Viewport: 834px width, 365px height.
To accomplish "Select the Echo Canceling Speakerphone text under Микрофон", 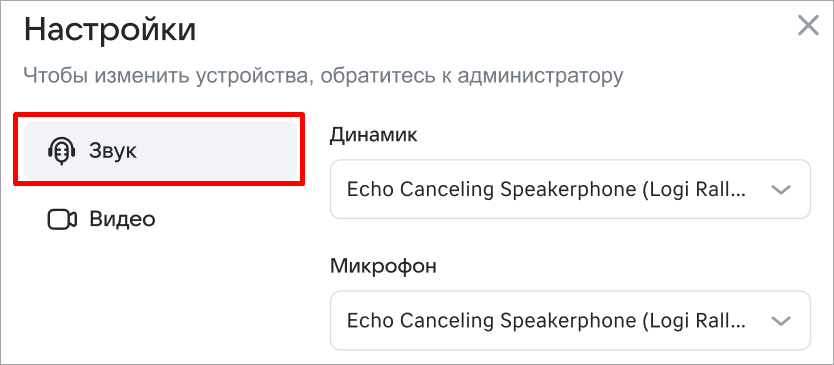I will click(x=546, y=321).
